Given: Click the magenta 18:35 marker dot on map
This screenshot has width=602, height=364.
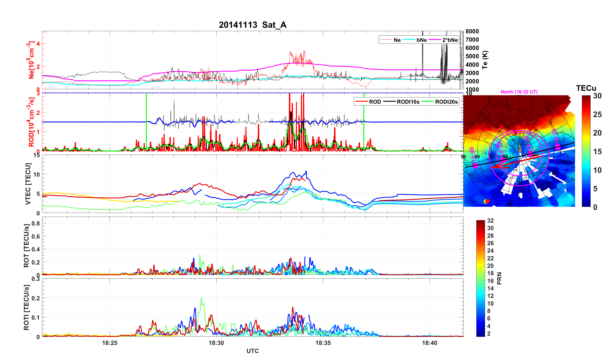Looking at the screenshot, I should pyautogui.click(x=503, y=160).
